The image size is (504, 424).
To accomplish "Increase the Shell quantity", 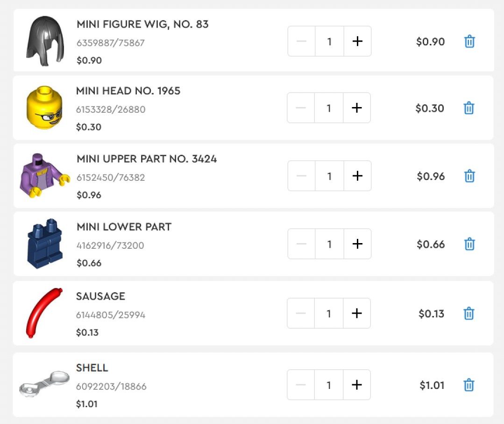I will click(356, 385).
